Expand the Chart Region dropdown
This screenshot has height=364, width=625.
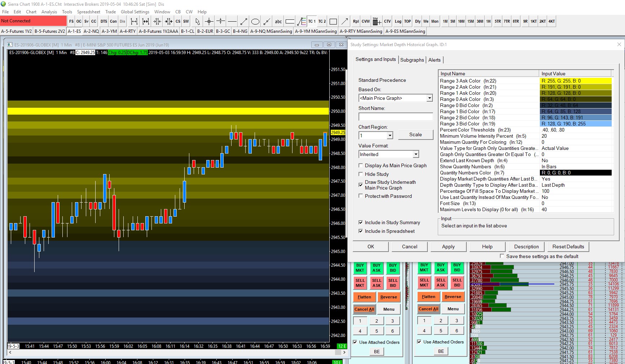point(389,136)
